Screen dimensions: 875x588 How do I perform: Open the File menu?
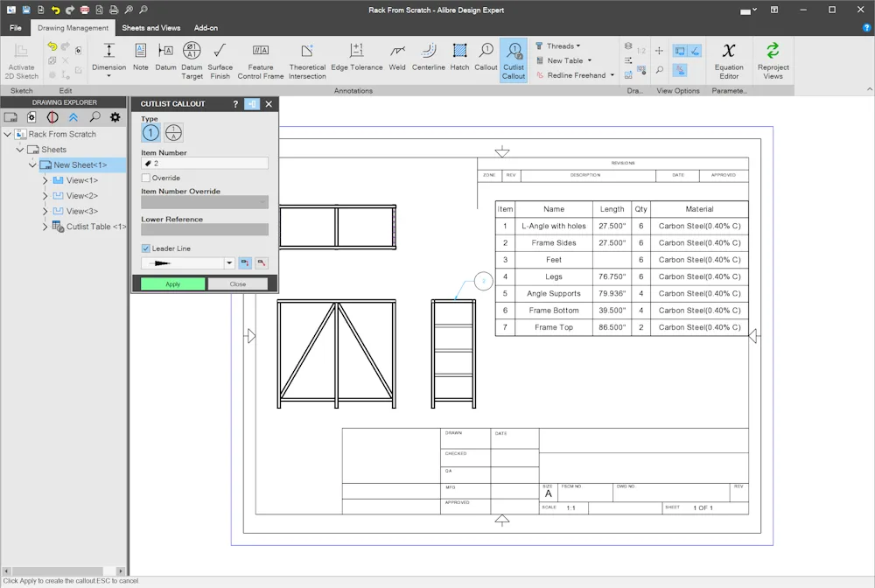tap(16, 28)
